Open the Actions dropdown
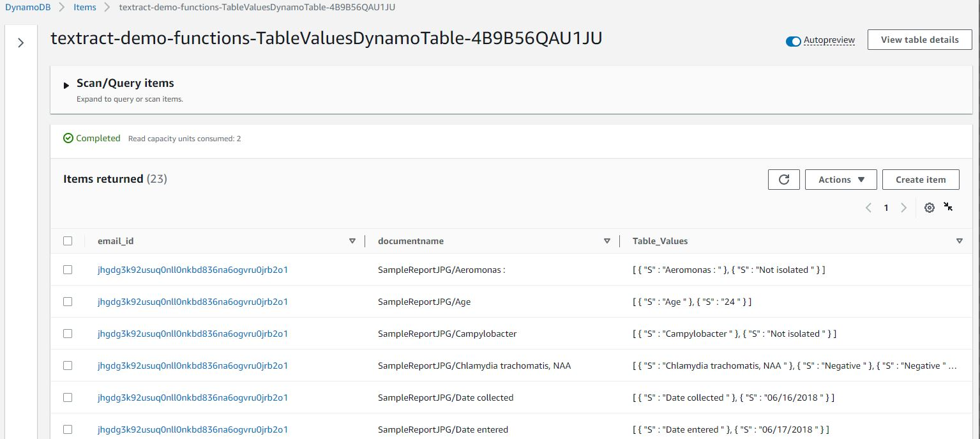Screen dimensions: 980x439 [840, 180]
